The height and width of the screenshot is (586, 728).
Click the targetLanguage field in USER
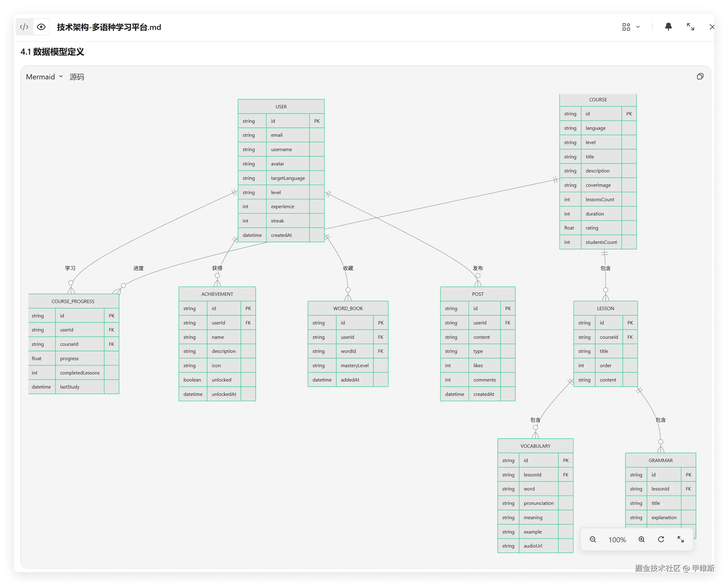(288, 178)
